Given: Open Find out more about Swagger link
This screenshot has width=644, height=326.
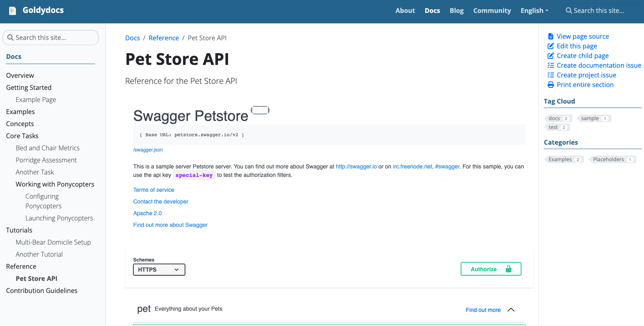Looking at the screenshot, I should click(x=170, y=225).
